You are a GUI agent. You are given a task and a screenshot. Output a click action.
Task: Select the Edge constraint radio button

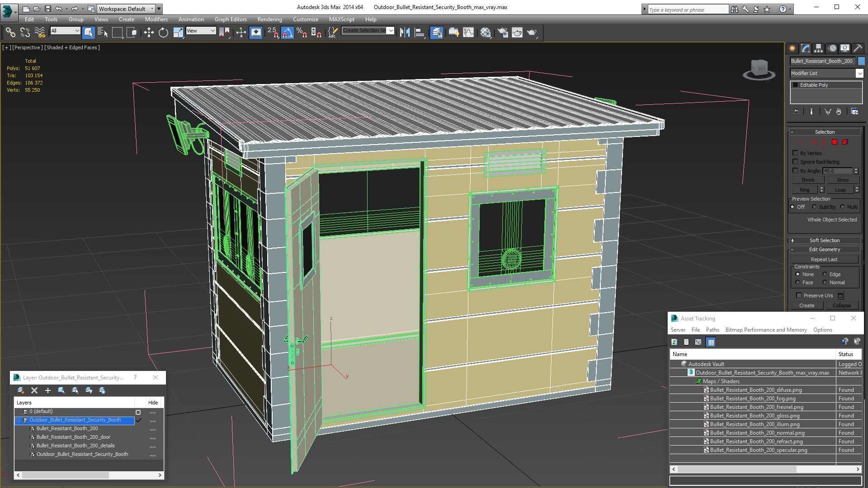[825, 274]
